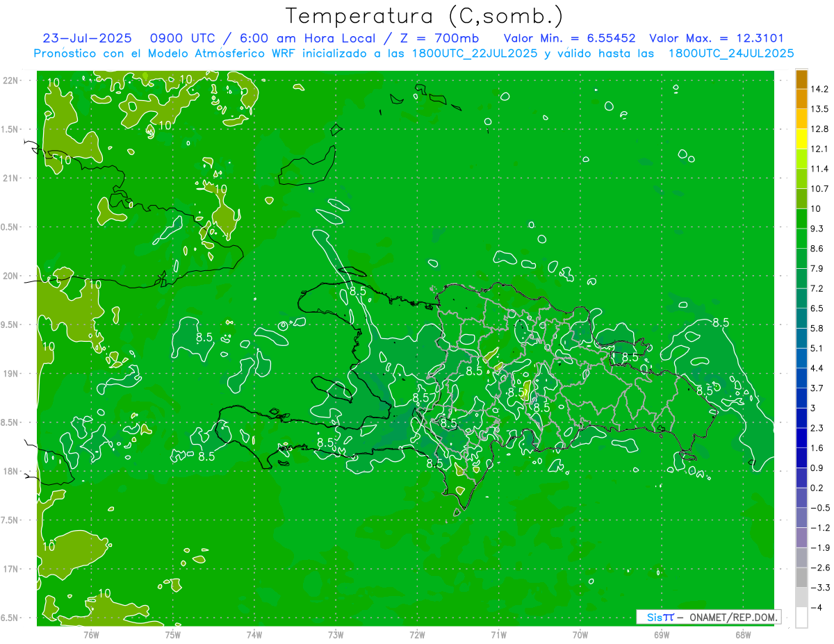834x644 pixels.
Task: Click the color swatch between 13.5 and 14.2
Action: 801,99
